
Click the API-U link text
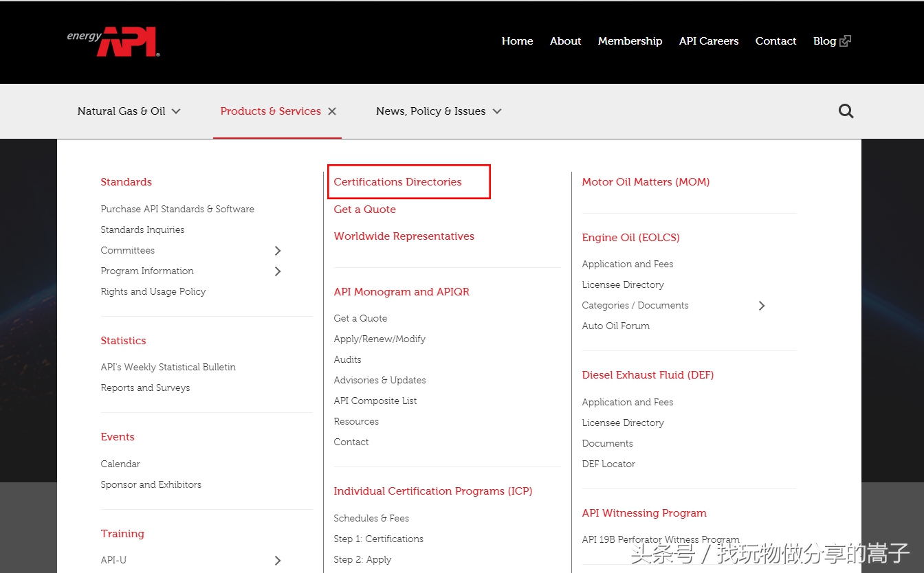pos(113,560)
